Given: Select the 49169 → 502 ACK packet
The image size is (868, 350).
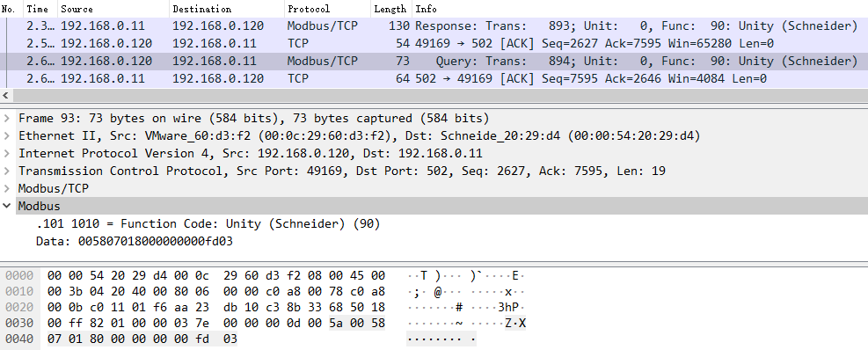Looking at the screenshot, I should tap(434, 43).
